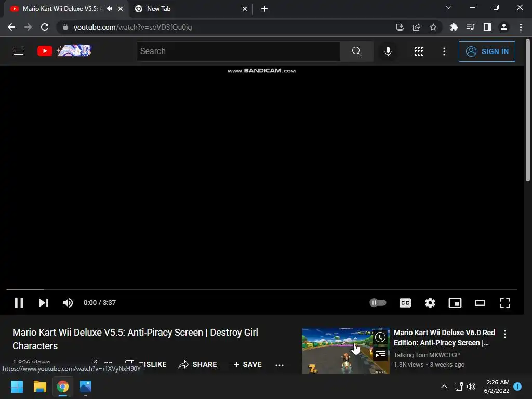Skip to the next video

coord(44,303)
